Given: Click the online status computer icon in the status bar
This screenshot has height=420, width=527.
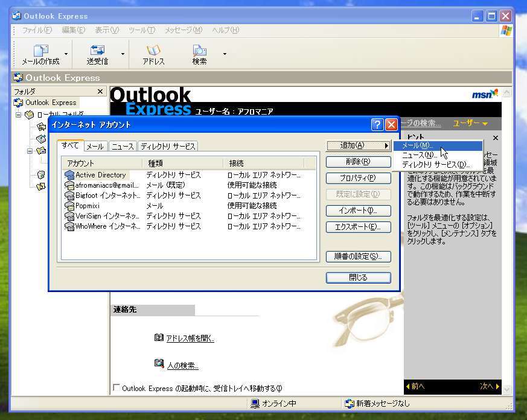Looking at the screenshot, I should (x=255, y=404).
